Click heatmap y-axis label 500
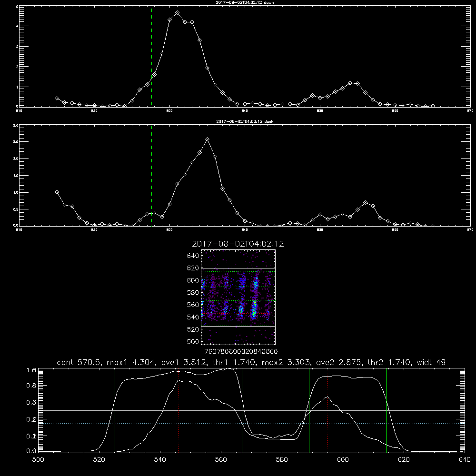Image resolution: width=476 pixels, height=476 pixels. coord(193,341)
